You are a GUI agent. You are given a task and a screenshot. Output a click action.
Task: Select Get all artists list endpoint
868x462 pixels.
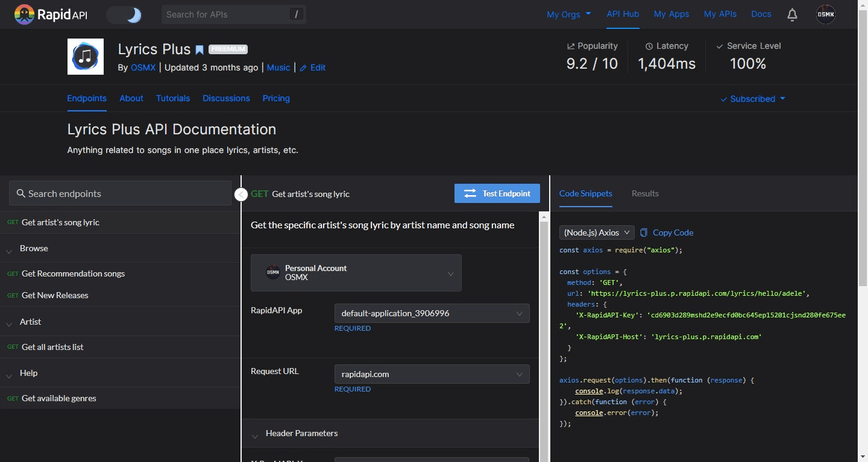pos(120,347)
